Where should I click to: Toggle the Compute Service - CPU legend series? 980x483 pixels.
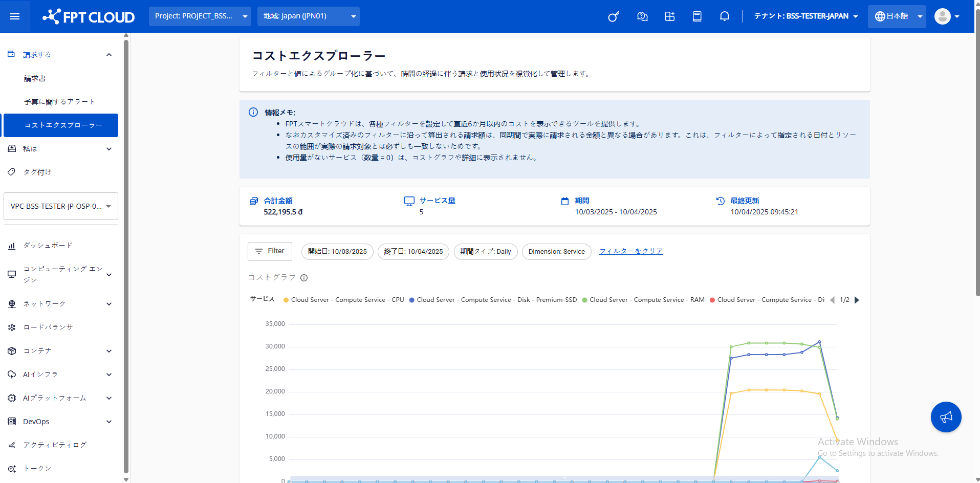pyautogui.click(x=343, y=300)
